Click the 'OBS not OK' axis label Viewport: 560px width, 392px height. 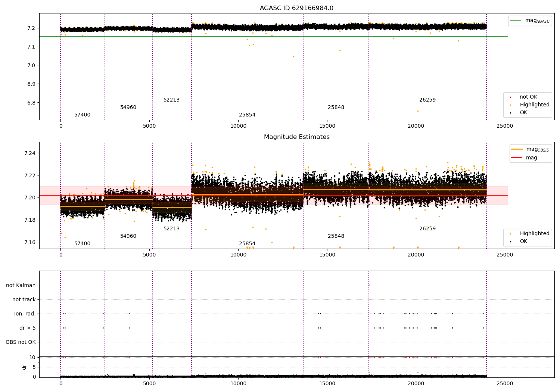click(21, 342)
